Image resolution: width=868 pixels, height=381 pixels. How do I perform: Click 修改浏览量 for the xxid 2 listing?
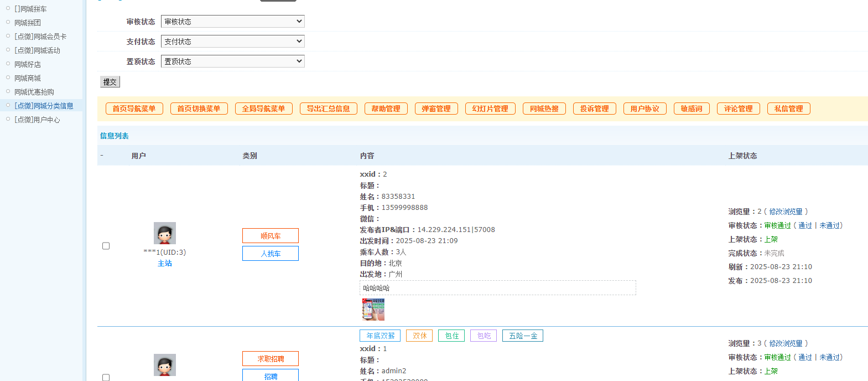click(x=786, y=212)
